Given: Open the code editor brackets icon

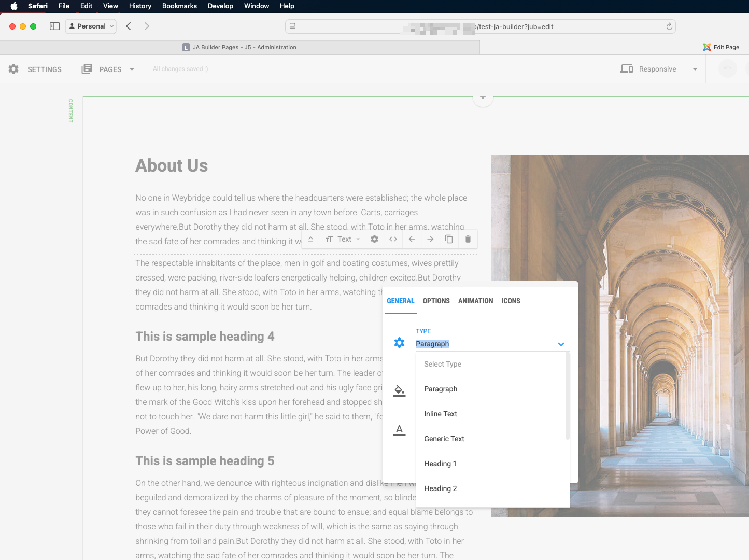Looking at the screenshot, I should tap(393, 239).
